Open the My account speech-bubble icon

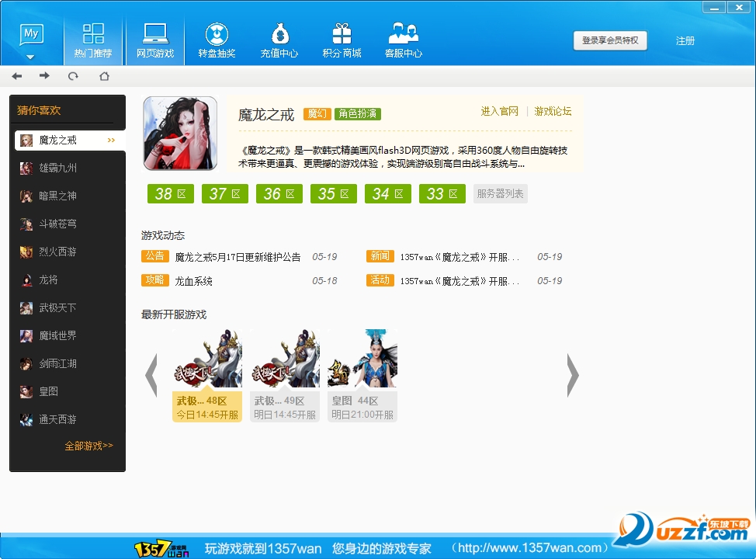(x=31, y=35)
